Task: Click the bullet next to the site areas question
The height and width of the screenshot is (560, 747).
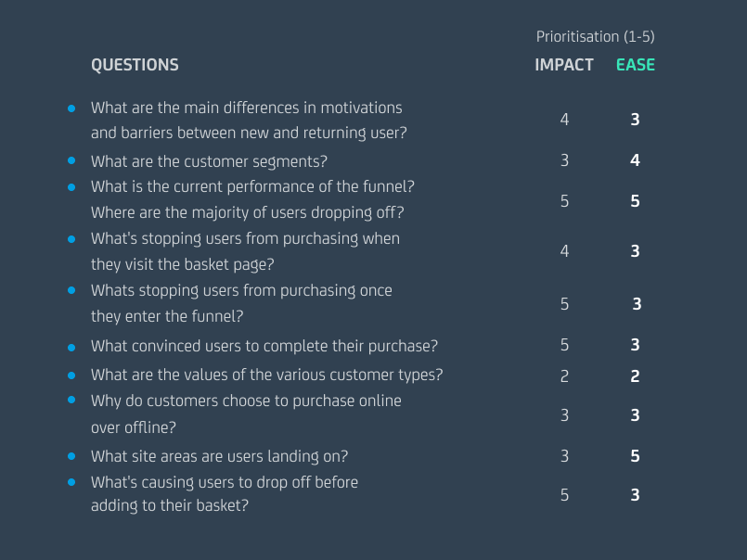Action: pyautogui.click(x=71, y=456)
